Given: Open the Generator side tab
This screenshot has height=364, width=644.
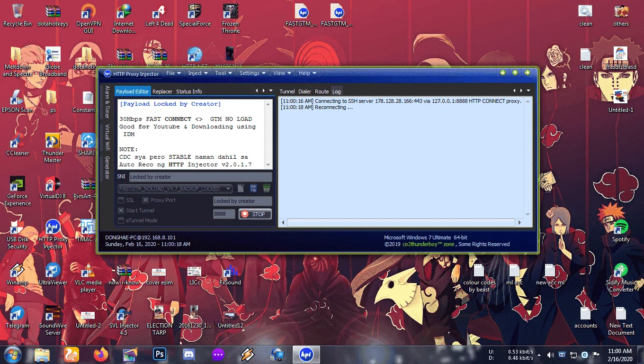Looking at the screenshot, I should tap(107, 168).
